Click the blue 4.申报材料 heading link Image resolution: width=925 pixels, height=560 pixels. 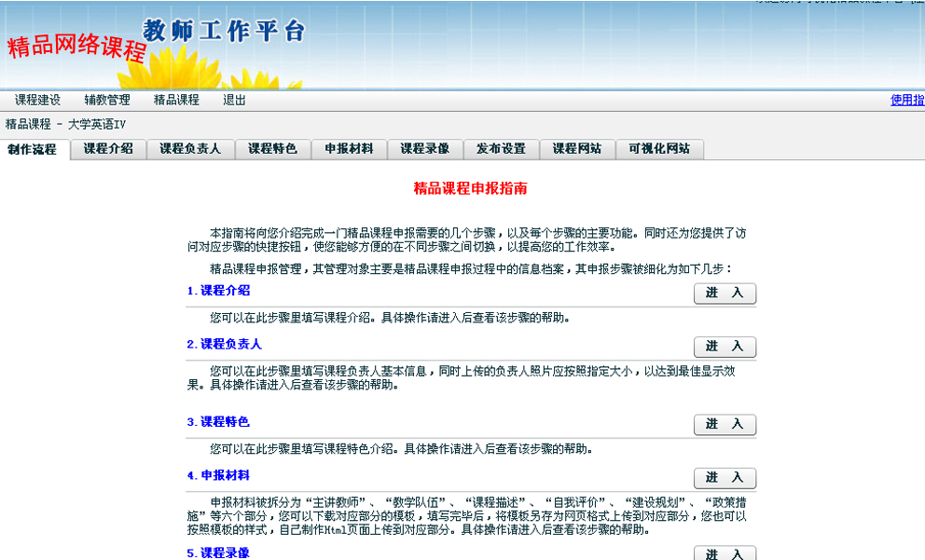coord(219,475)
